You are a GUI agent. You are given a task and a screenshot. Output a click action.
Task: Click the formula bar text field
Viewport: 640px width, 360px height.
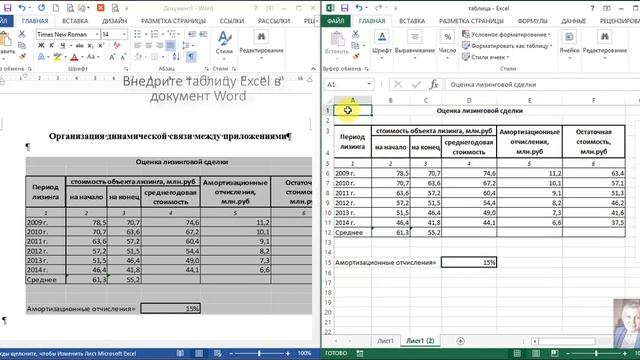pyautogui.click(x=543, y=84)
